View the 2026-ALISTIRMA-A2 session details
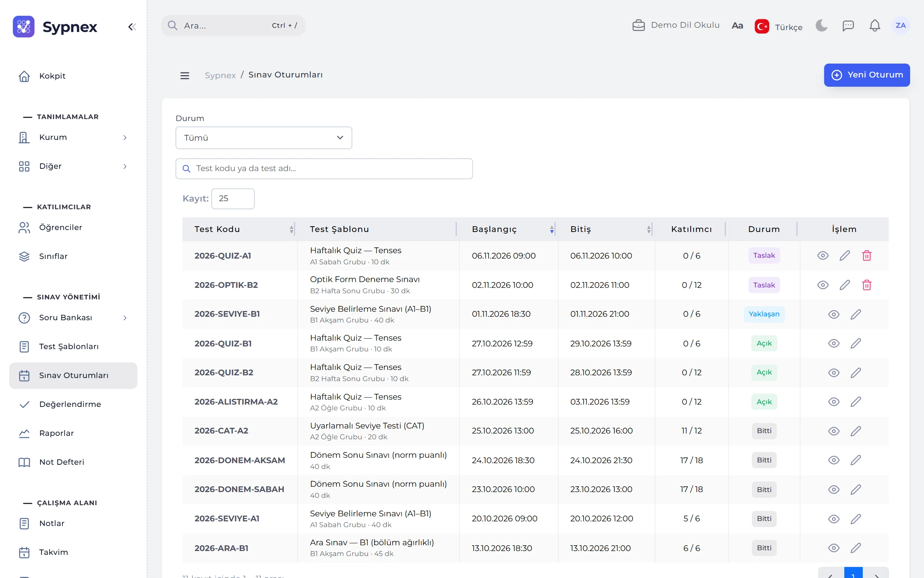 click(x=834, y=402)
